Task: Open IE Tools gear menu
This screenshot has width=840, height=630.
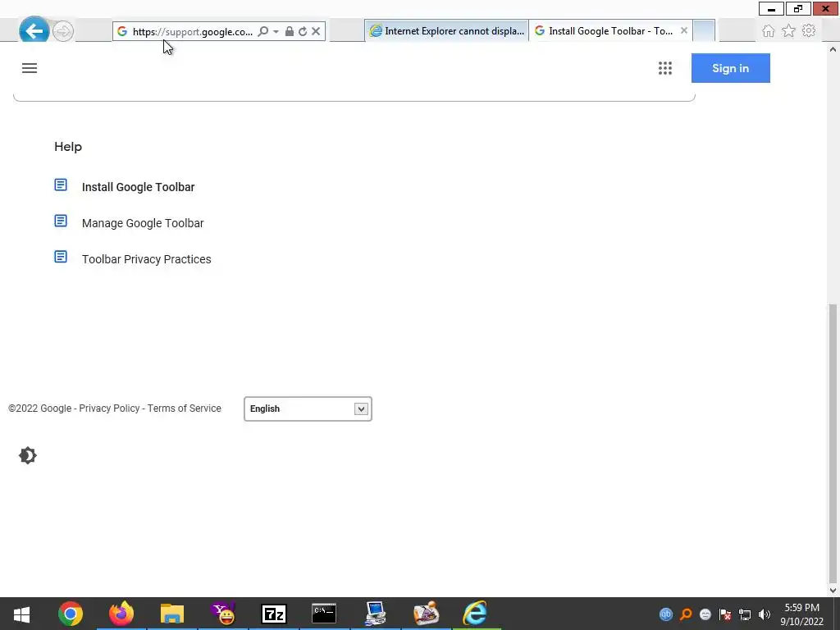Action: point(809,30)
